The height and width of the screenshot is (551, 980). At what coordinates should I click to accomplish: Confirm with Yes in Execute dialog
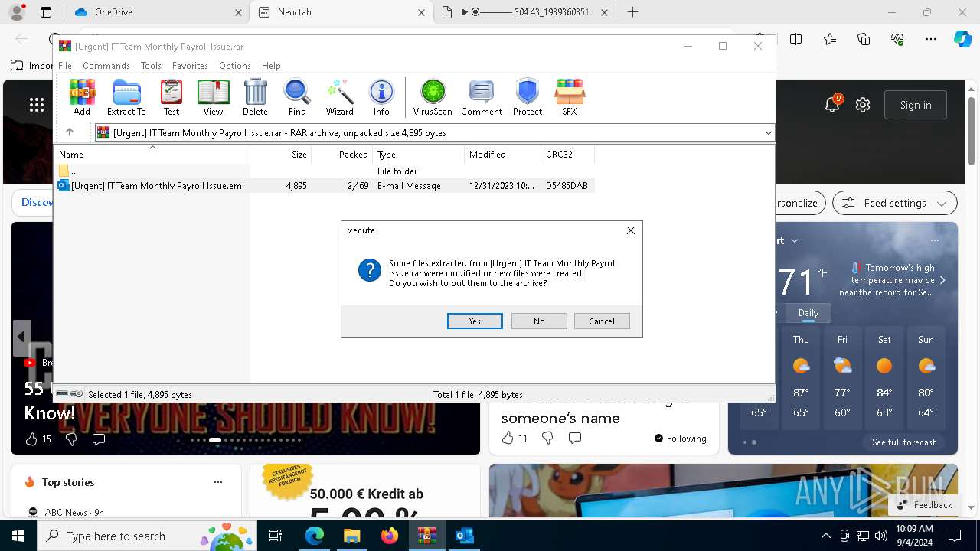click(x=475, y=321)
